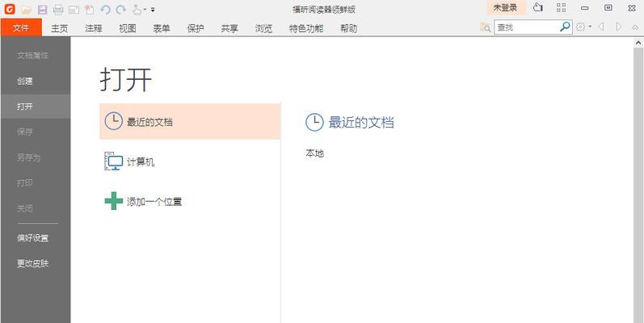Viewport: 644px width, 323px height.
Task: Select 打开 in the file sidebar
Action: pyautogui.click(x=36, y=107)
